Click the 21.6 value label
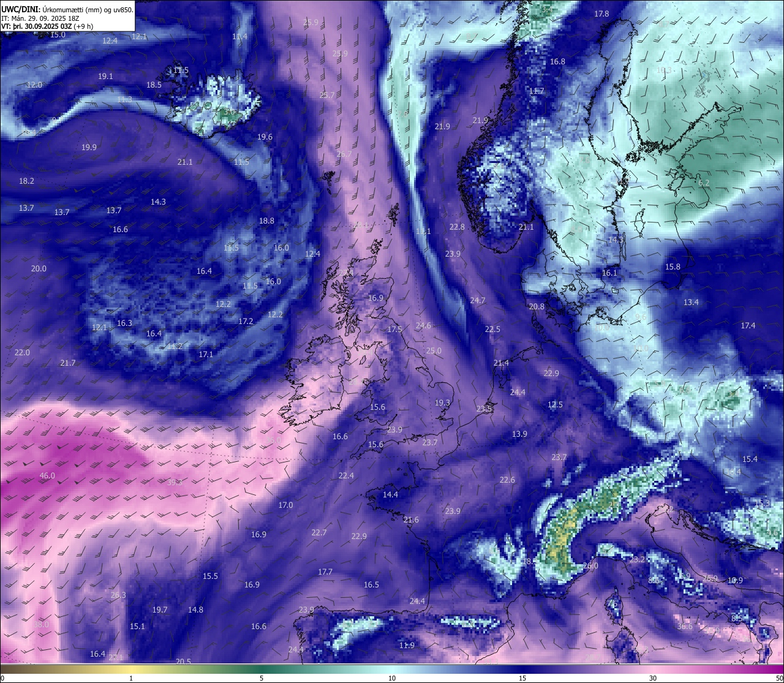 click(x=411, y=520)
